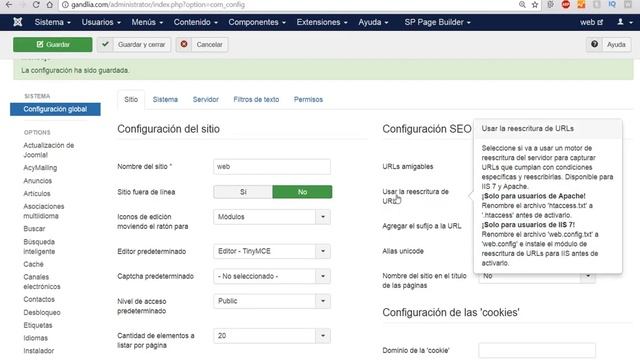Open Asociaciones multiidioma option
The height and width of the screenshot is (360, 640).
tap(44, 211)
